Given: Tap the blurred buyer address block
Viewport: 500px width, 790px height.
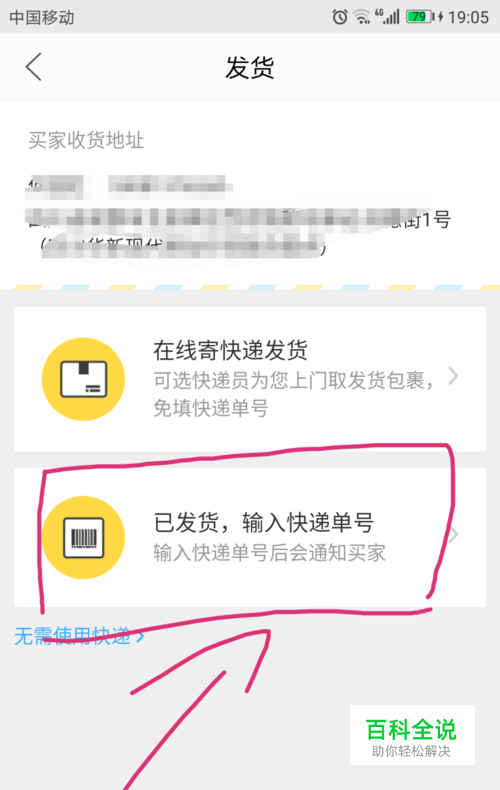Looking at the screenshot, I should (x=237, y=216).
